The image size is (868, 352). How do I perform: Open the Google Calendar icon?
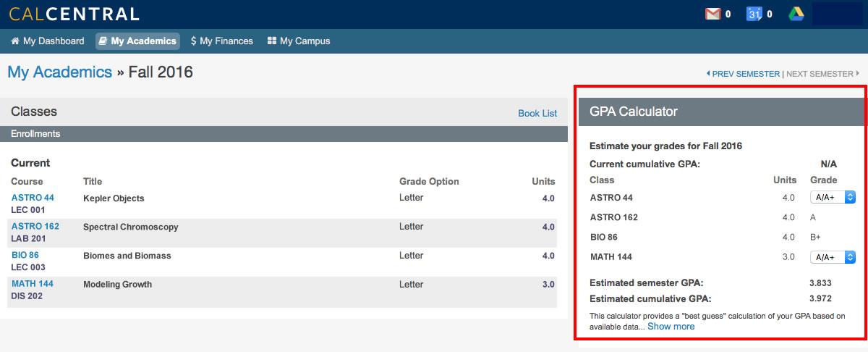(754, 14)
